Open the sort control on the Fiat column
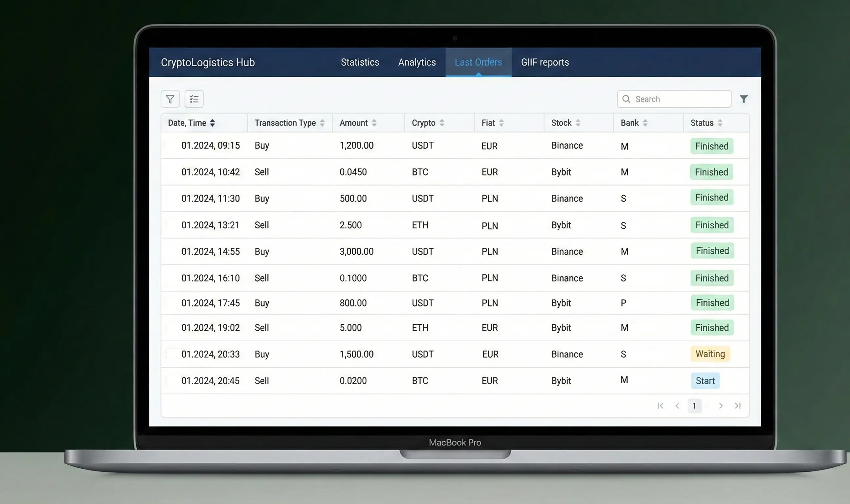Viewport: 850px width, 504px height. (x=501, y=123)
